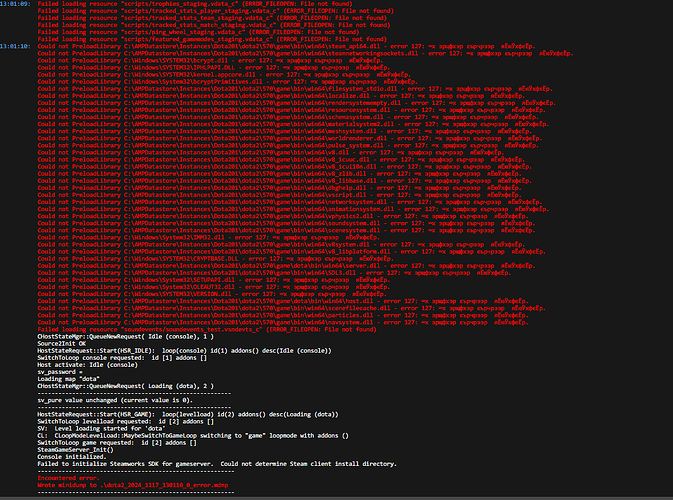Select the tracked_stats_team_staging.vdata_c error line
This screenshot has height=500, width=673.
click(x=212, y=18)
